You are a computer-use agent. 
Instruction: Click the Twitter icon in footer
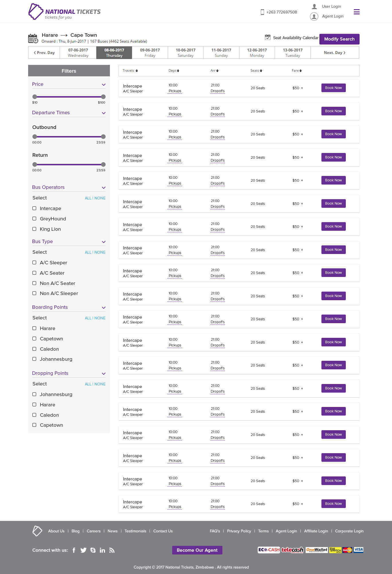pyautogui.click(x=83, y=550)
